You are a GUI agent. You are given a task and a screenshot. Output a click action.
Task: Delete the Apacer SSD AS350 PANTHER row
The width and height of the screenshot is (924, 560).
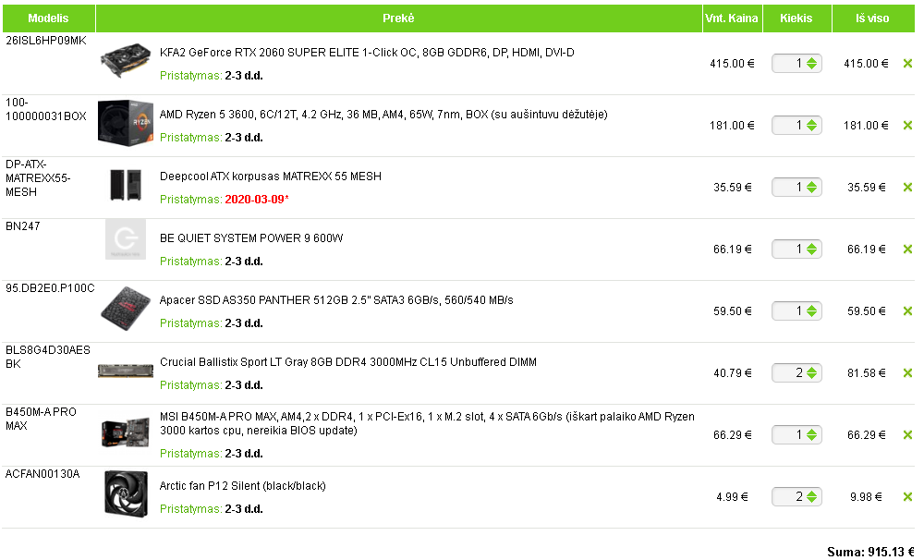pyautogui.click(x=907, y=311)
